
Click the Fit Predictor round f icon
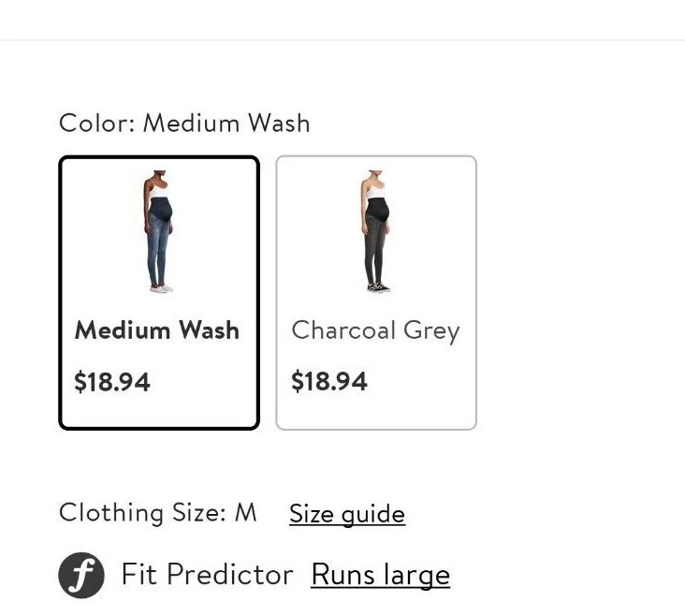[81, 575]
